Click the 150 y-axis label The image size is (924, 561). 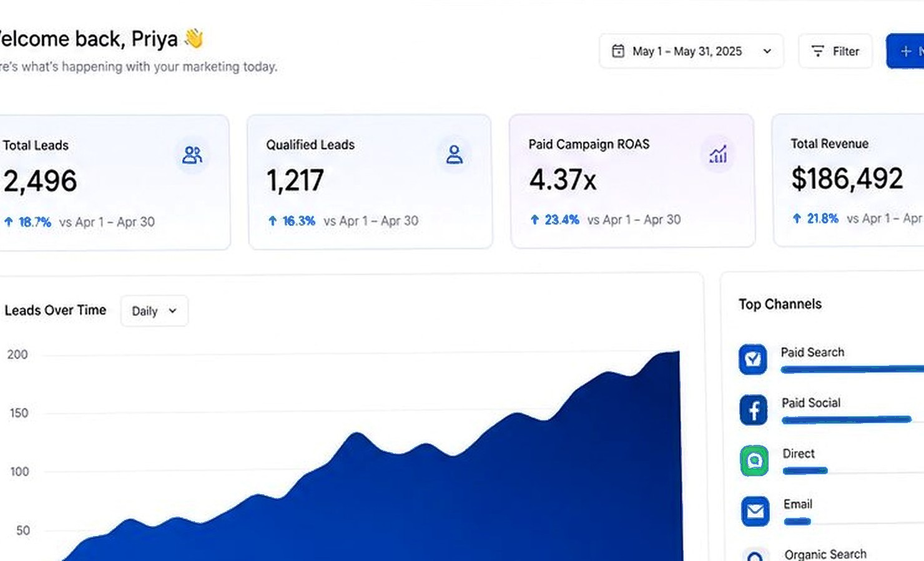19,413
